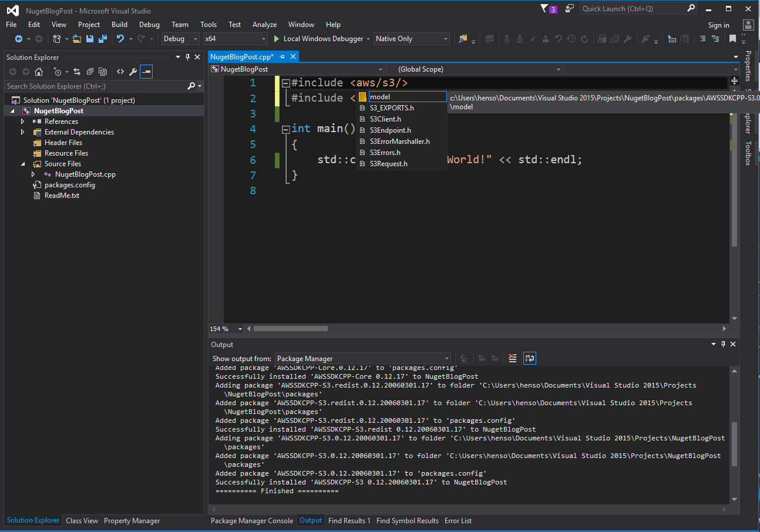Toggle word wrap in Output panel
This screenshot has width=760, height=532.
[529, 358]
